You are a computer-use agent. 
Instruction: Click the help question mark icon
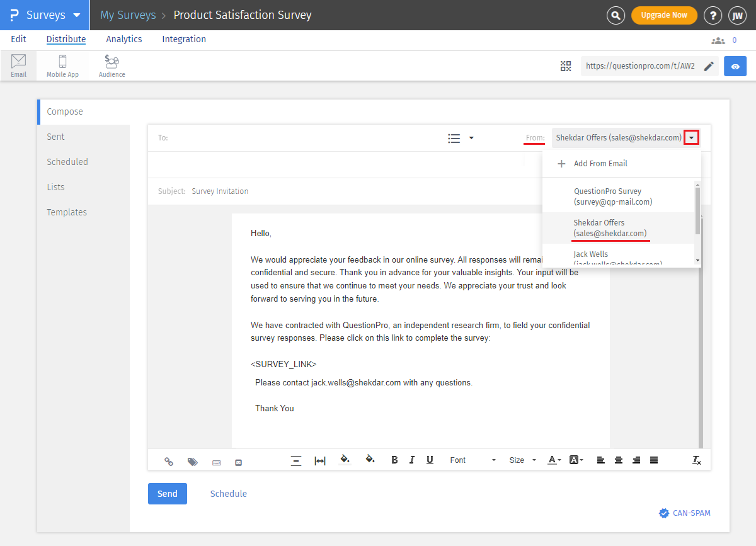[713, 14]
